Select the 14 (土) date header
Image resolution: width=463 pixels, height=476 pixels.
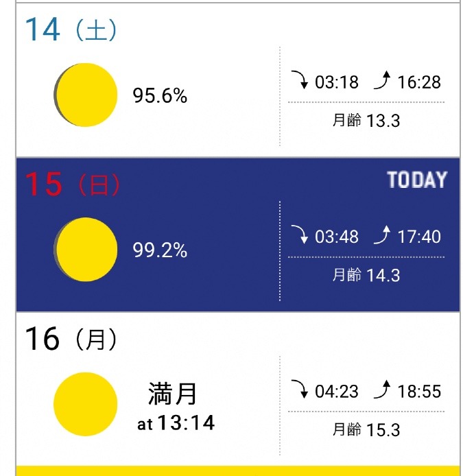[71, 29]
